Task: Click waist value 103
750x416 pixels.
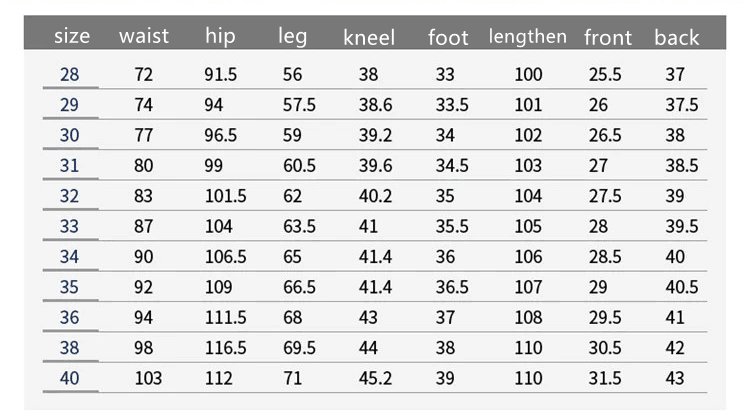Action: pos(148,378)
